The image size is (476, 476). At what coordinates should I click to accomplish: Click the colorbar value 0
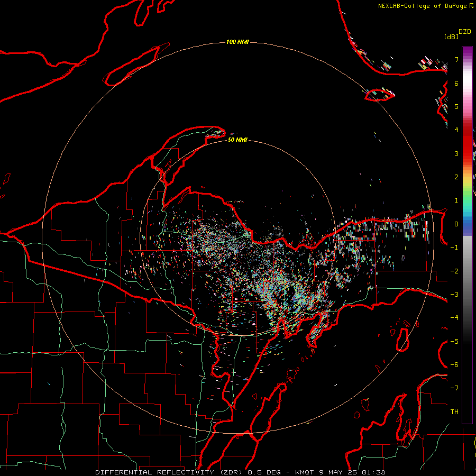pos(456,224)
